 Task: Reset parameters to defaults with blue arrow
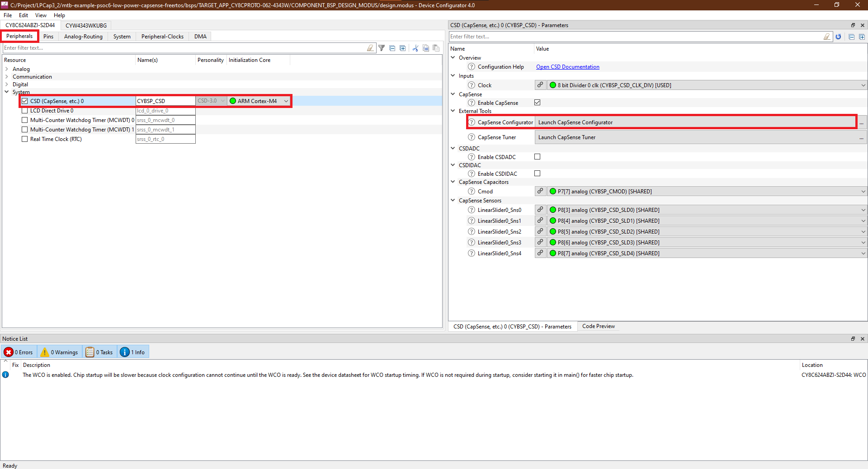(x=838, y=37)
